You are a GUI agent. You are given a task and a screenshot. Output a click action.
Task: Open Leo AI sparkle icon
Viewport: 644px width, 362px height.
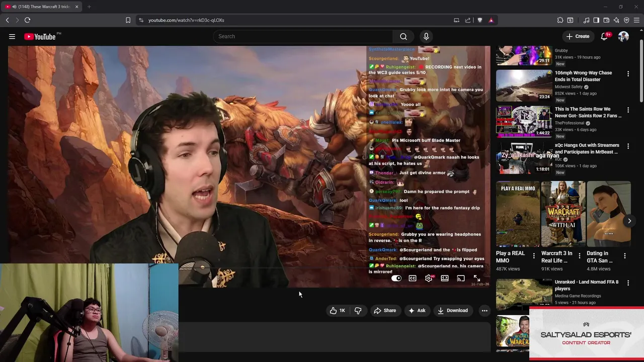(x=616, y=20)
